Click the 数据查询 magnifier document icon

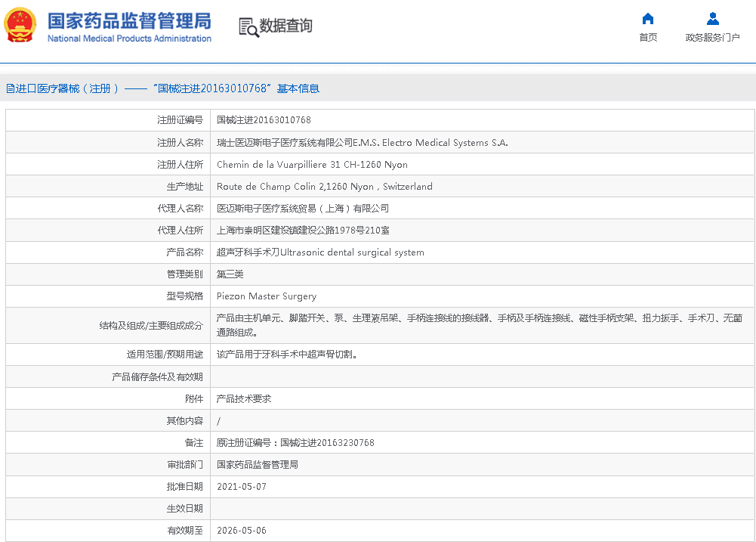click(x=248, y=26)
